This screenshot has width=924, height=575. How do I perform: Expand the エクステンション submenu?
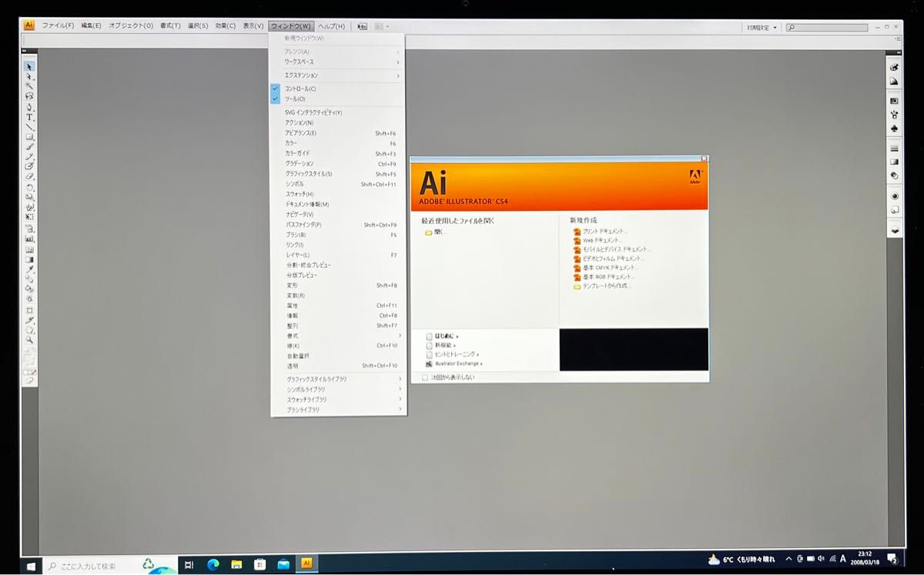pos(338,75)
